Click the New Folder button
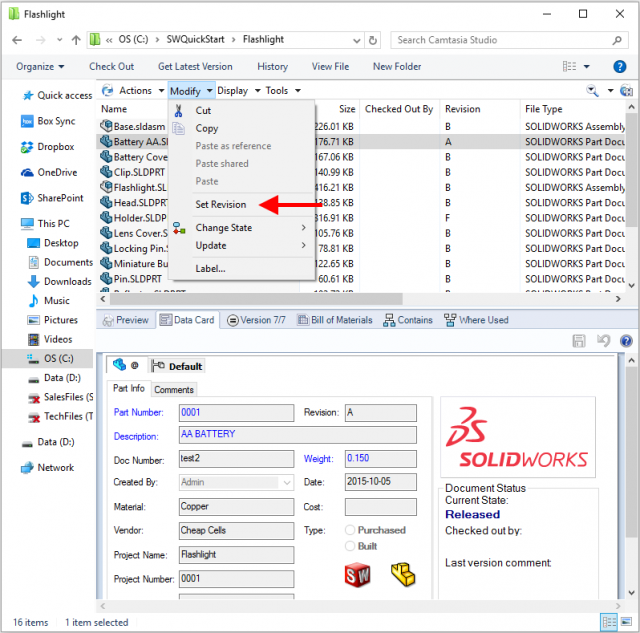This screenshot has width=640, height=633. pyautogui.click(x=397, y=67)
